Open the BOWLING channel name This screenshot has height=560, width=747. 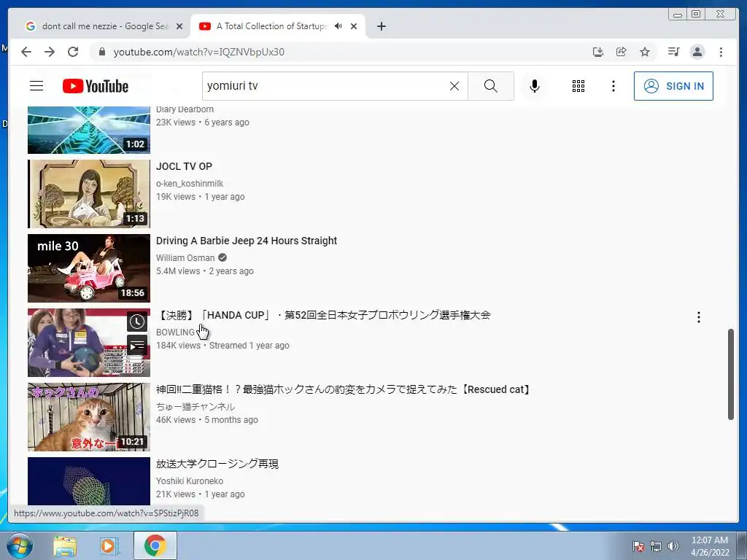coord(175,332)
